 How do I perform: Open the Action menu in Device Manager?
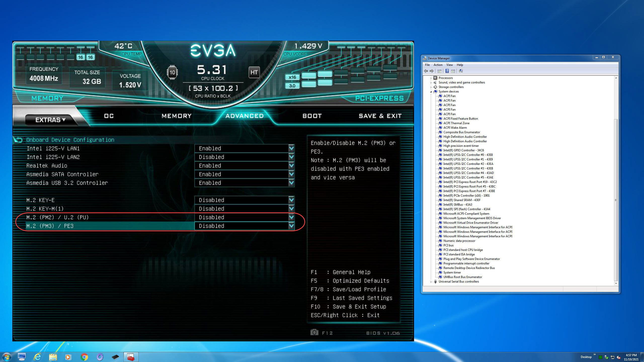(x=438, y=65)
